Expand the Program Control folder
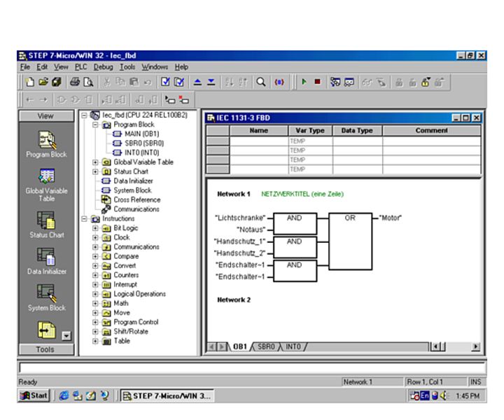Screen dimensions: 504x420 (x=95, y=322)
